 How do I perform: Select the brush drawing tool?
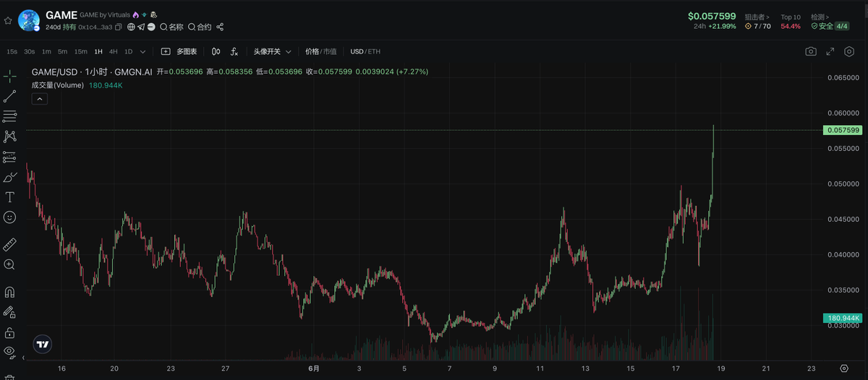(9, 176)
